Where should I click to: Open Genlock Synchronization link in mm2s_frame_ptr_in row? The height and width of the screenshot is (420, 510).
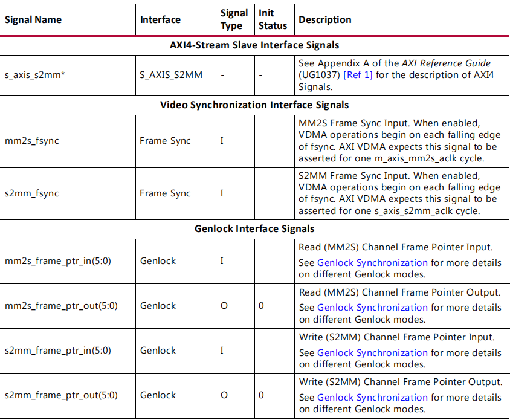[371, 263]
